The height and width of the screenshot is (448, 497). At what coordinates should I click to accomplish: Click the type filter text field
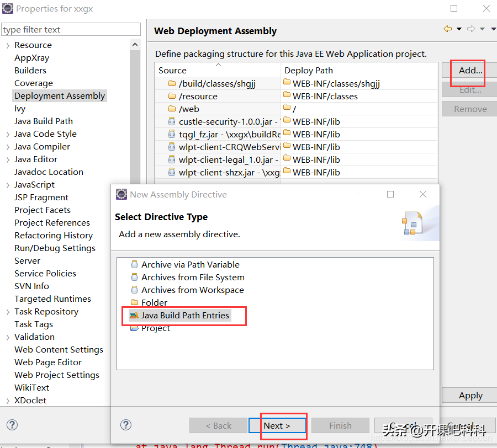71,29
